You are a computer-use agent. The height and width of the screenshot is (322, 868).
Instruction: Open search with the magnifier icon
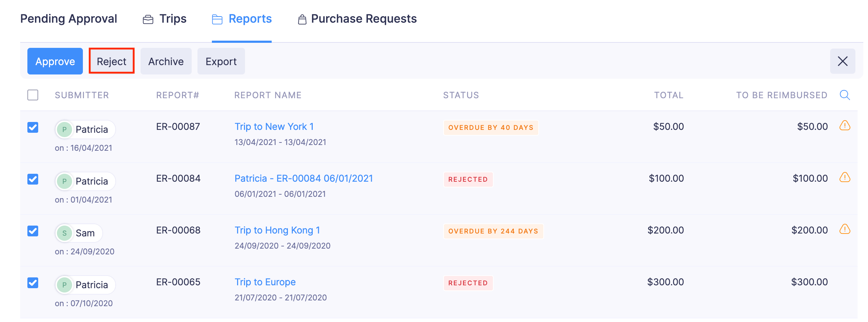coord(845,95)
